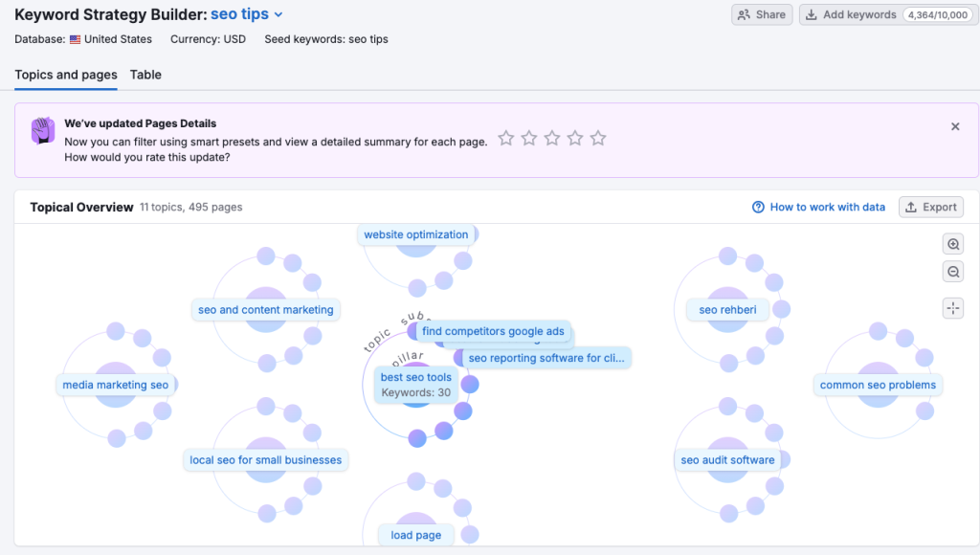The height and width of the screenshot is (555, 980).
Task: Click the Currency: USD text
Action: pyautogui.click(x=208, y=39)
